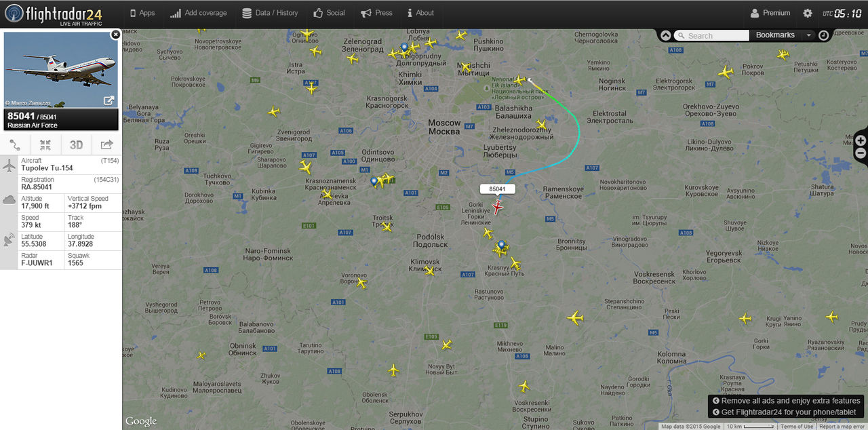Toggle the flight route path icon

click(15, 144)
